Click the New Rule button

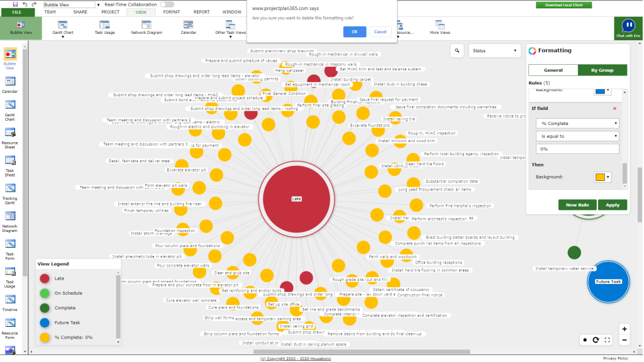click(577, 205)
